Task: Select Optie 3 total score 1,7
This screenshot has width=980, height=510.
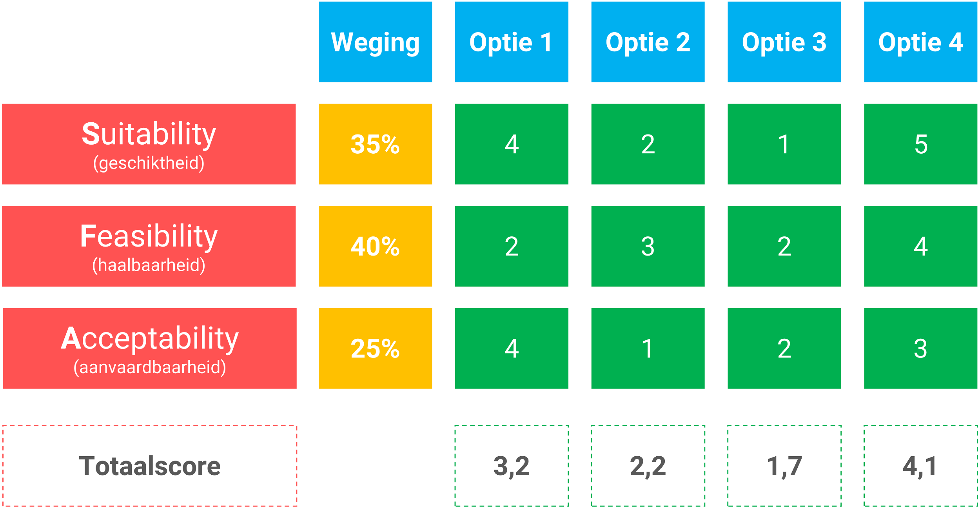Action: [784, 466]
